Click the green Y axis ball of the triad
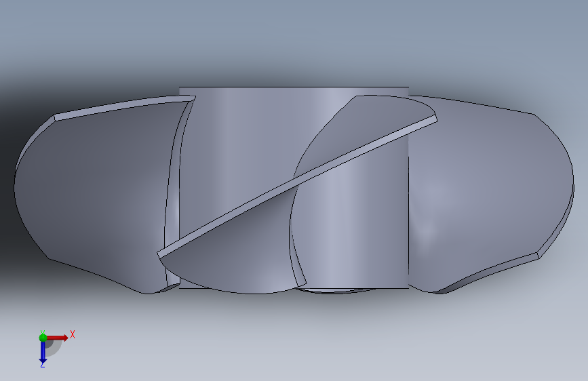 [43, 338]
